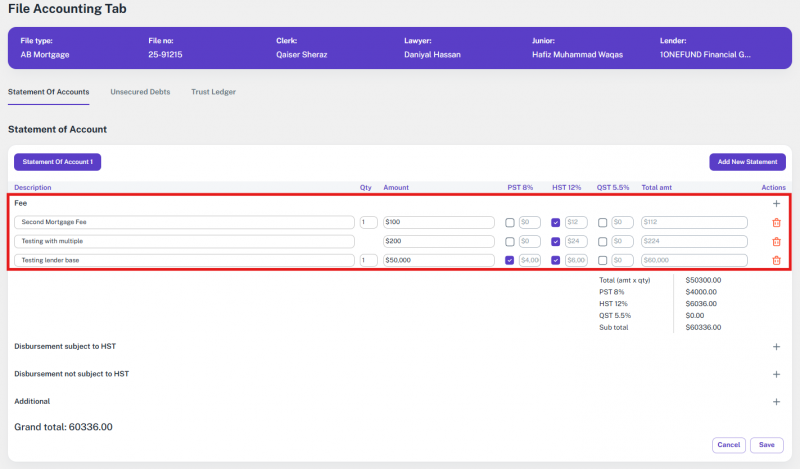Screen dimensions: 800x469
Task: Expand Disburesment subject to HST section
Action: click(776, 347)
